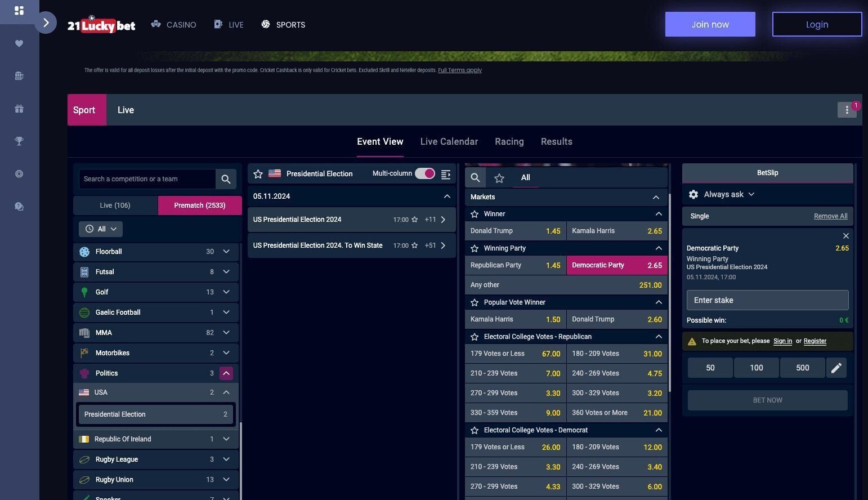Viewport: 868px width, 500px height.
Task: Open the gift promotions icon in sidebar
Action: tap(19, 109)
